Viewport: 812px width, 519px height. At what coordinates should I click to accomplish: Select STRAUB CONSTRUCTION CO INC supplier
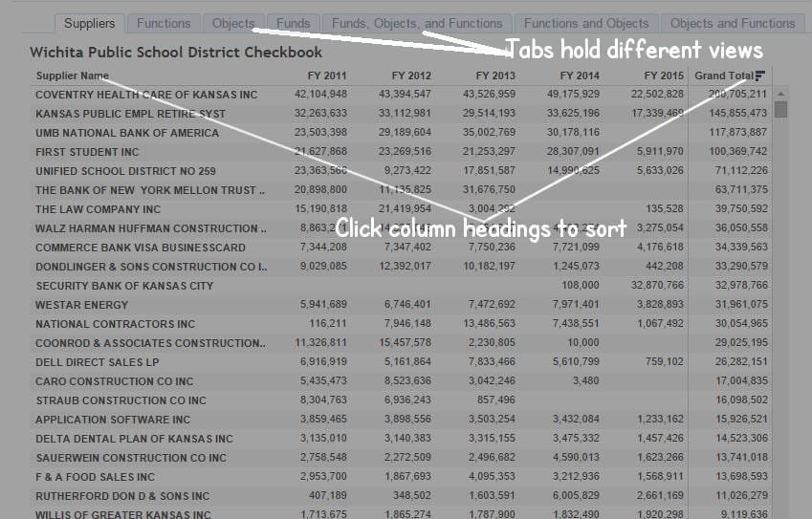121,401
